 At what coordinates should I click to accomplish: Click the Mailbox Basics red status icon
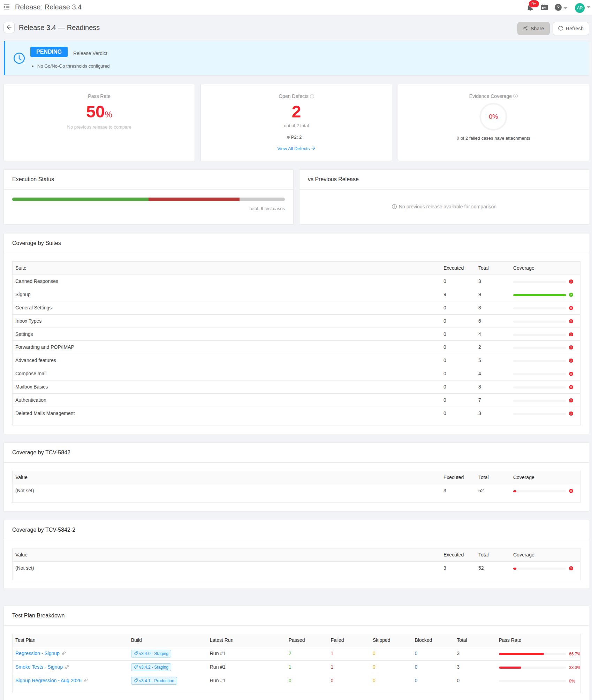click(x=571, y=387)
